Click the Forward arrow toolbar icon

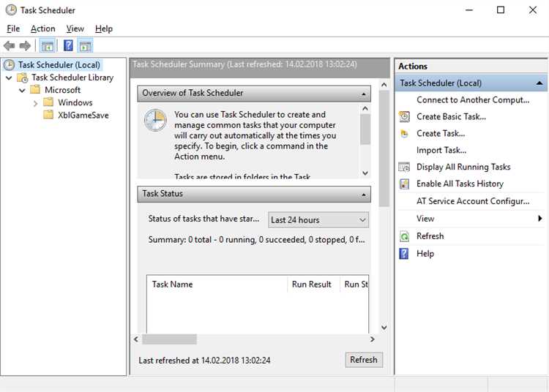click(25, 46)
